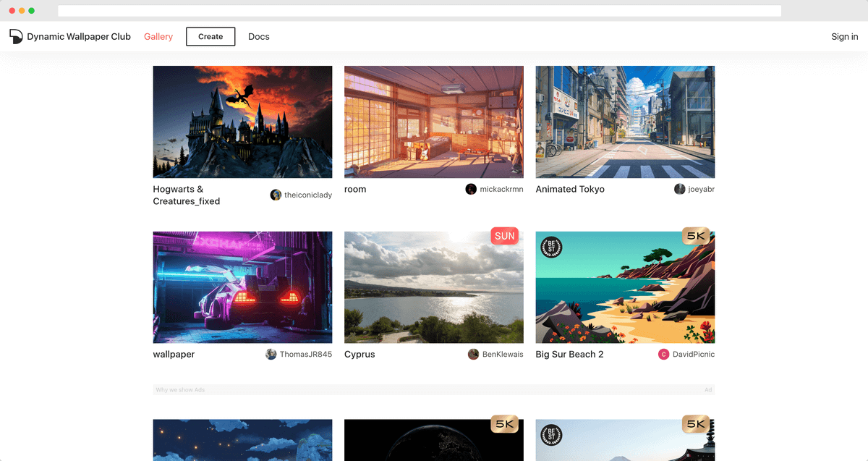Viewport: 868px width, 461px height.
Task: Click the "Cyprus" title text
Action: 359,354
